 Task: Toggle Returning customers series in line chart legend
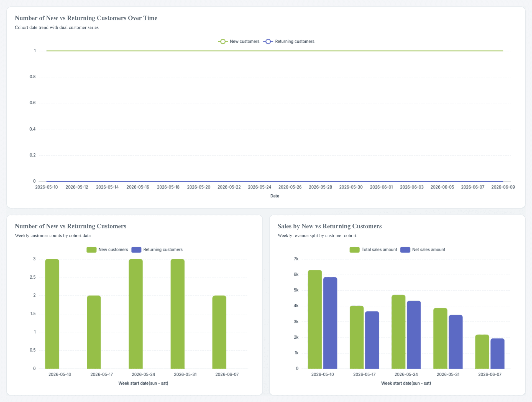tap(289, 42)
